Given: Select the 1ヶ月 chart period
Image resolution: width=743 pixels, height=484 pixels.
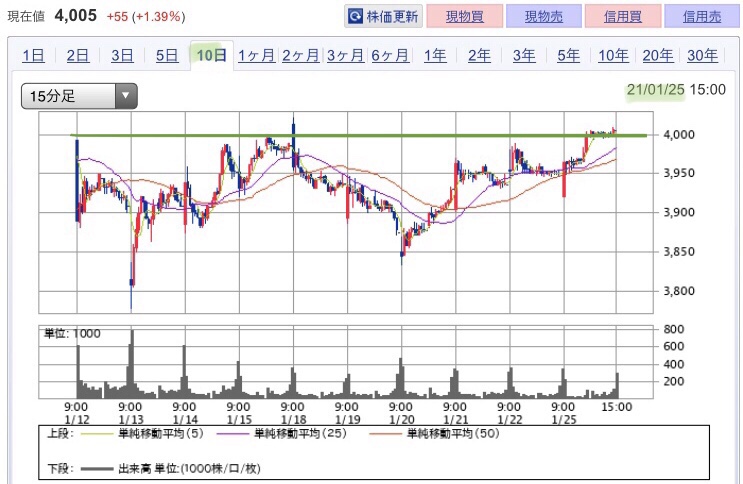Looking at the screenshot, I should click(x=256, y=55).
